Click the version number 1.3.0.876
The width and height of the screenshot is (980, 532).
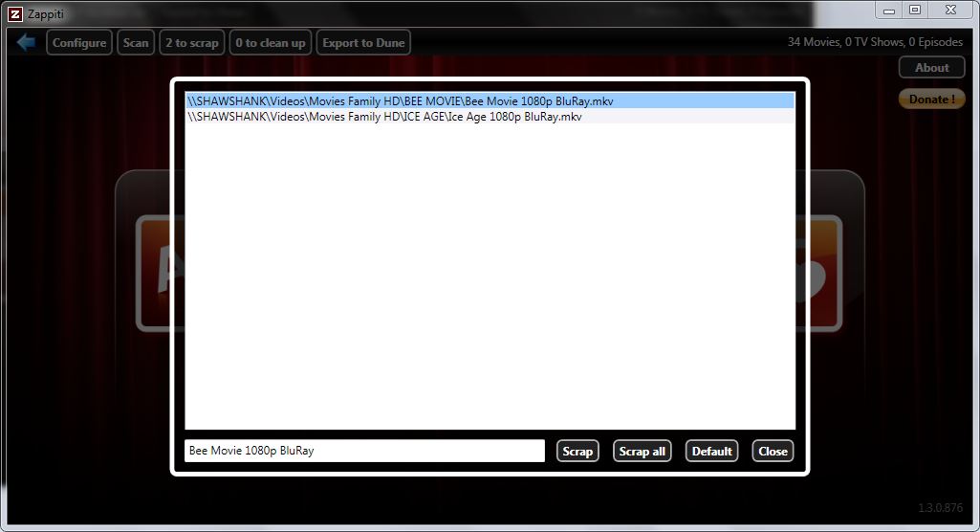[941, 508]
